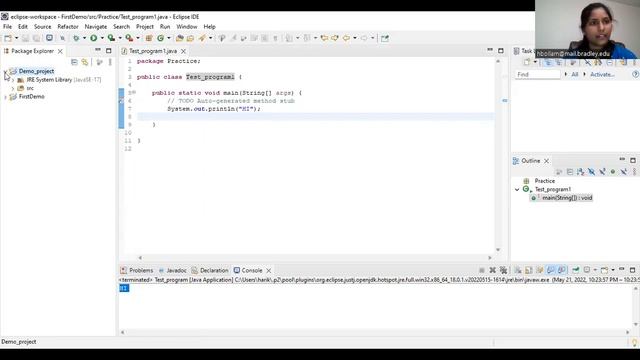The height and width of the screenshot is (360, 640).
Task: Click the Package Explorer filter icon
Action: pos(99,62)
